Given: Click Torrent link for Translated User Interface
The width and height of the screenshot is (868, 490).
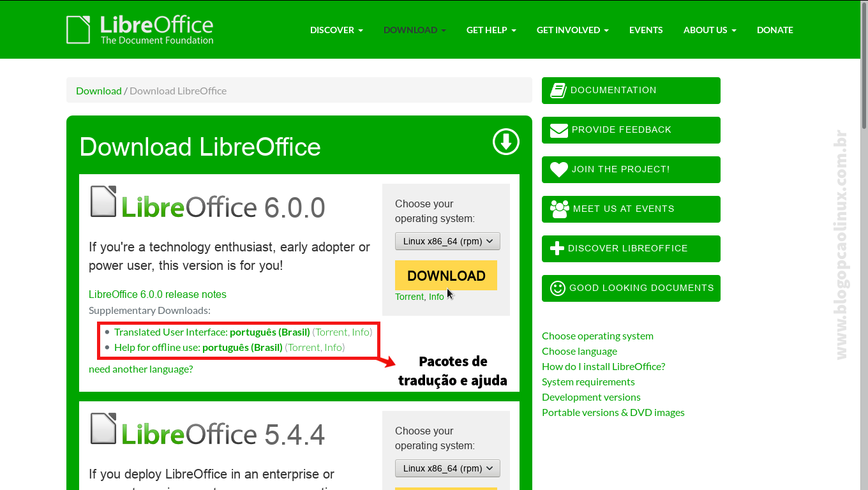Looking at the screenshot, I should click(x=331, y=332).
